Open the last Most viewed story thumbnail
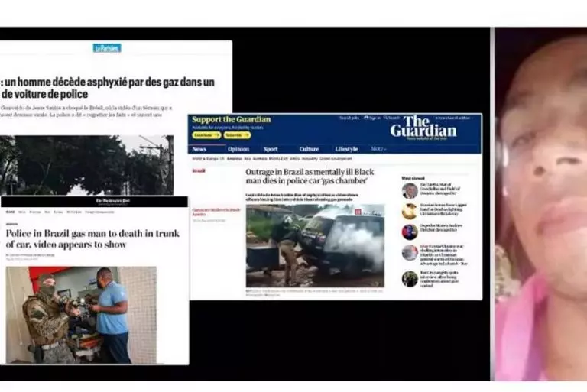This screenshot has height=392, width=587. (410, 278)
